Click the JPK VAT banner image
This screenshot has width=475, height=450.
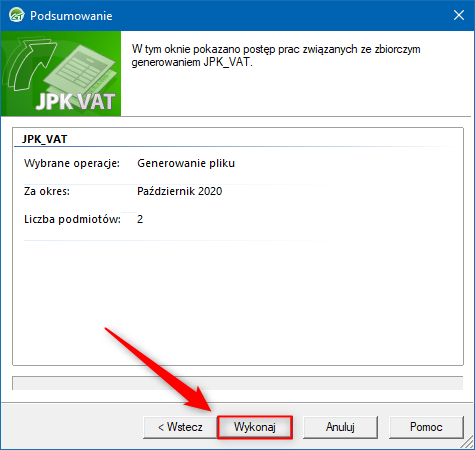[x=61, y=74]
